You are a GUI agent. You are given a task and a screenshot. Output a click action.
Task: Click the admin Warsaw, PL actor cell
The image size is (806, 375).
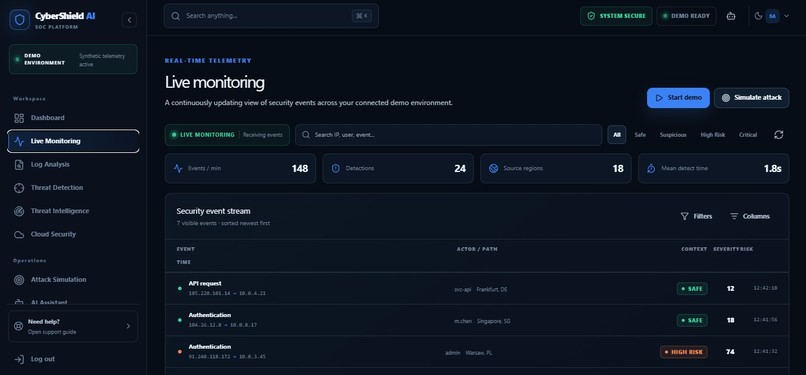pyautogui.click(x=468, y=353)
